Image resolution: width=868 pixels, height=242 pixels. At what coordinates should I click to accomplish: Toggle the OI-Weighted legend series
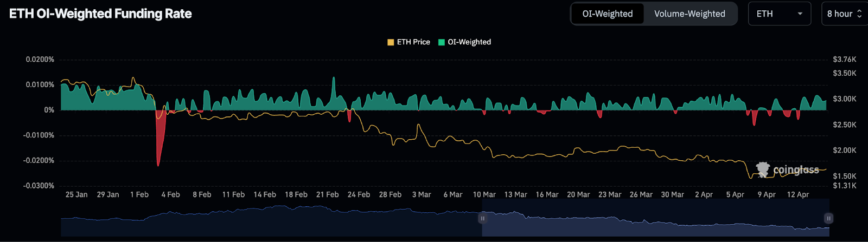464,42
